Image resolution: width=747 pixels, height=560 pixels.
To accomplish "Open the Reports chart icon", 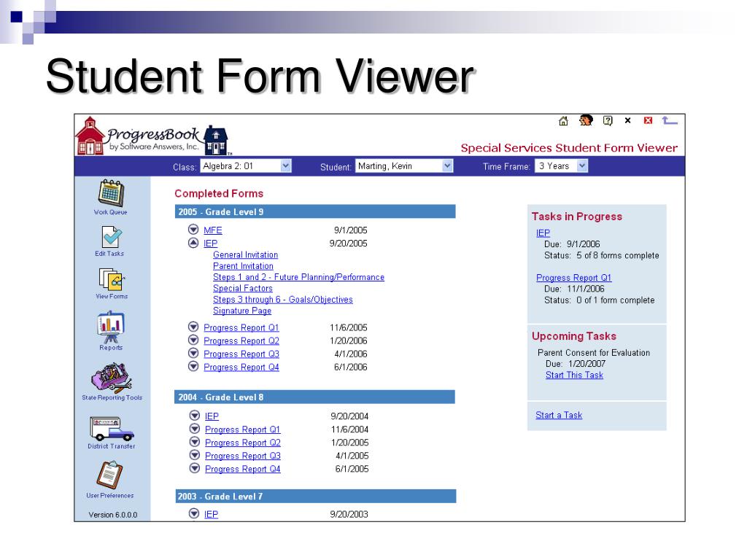I will click(x=111, y=326).
